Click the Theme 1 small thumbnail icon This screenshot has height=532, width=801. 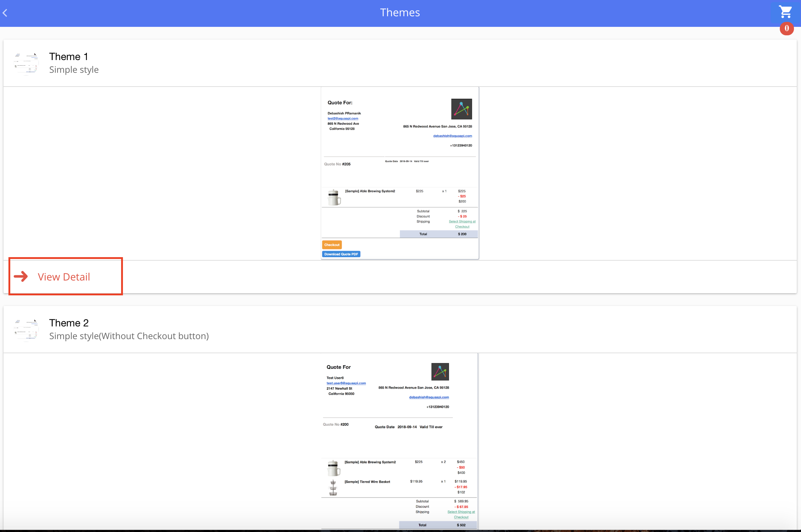pos(26,63)
